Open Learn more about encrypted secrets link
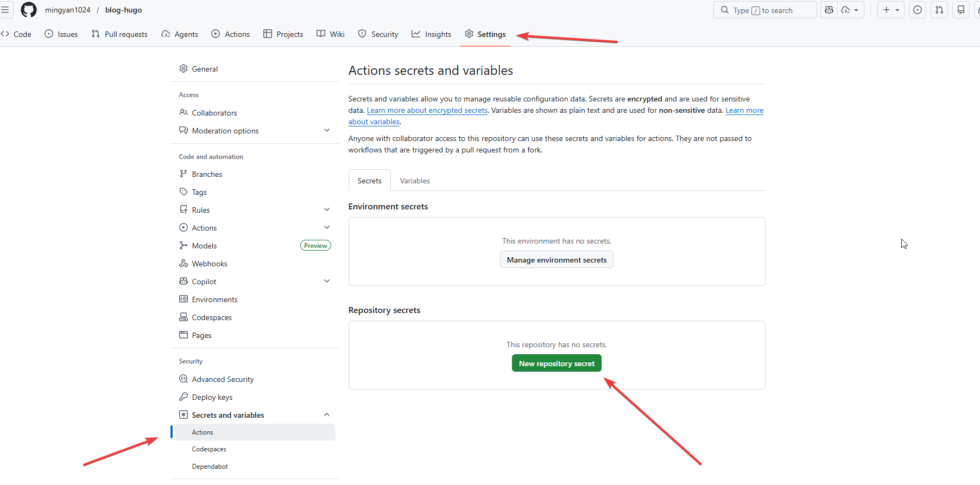This screenshot has height=485, width=980. [x=427, y=110]
